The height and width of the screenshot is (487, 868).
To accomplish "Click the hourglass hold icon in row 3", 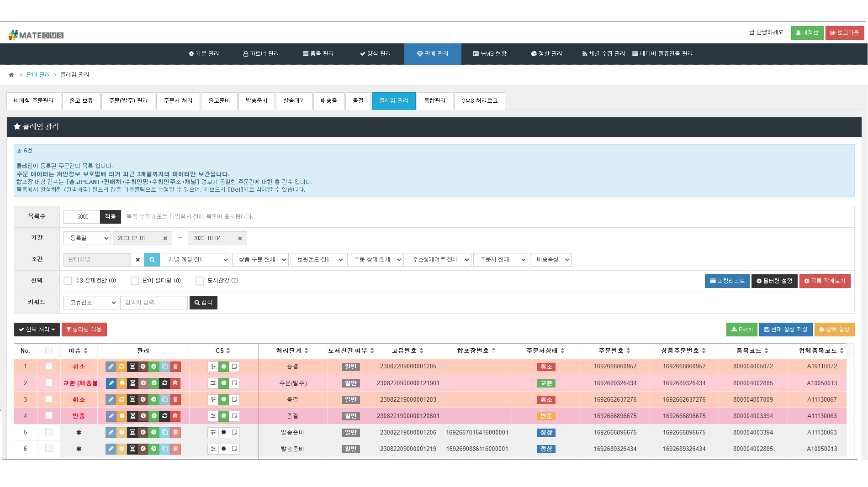I will click(132, 399).
